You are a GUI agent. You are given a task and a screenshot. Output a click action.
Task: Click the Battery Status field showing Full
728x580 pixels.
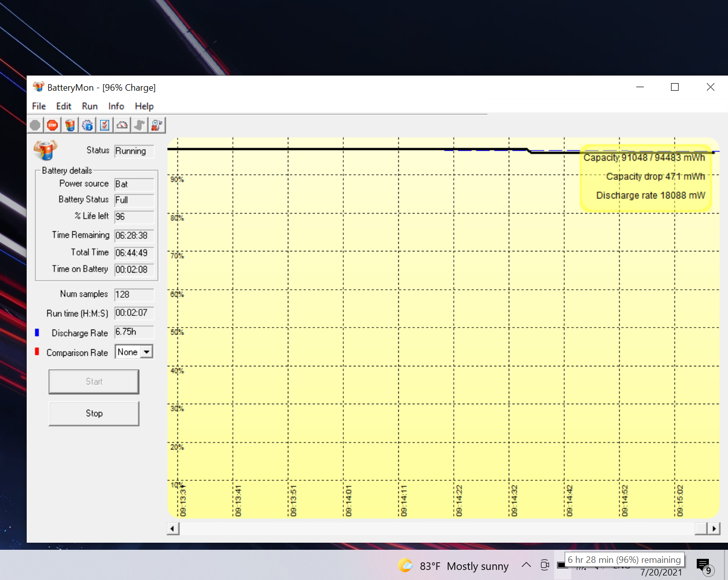134,200
